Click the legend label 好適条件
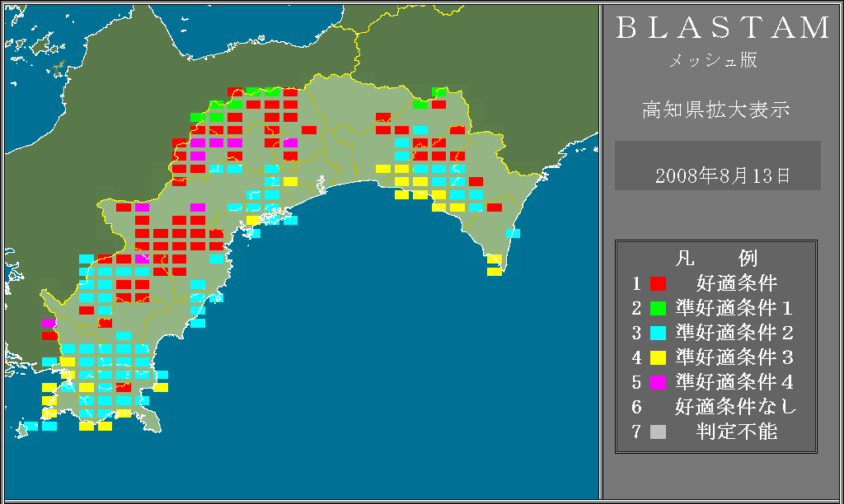This screenshot has width=844, height=504. pos(737,283)
